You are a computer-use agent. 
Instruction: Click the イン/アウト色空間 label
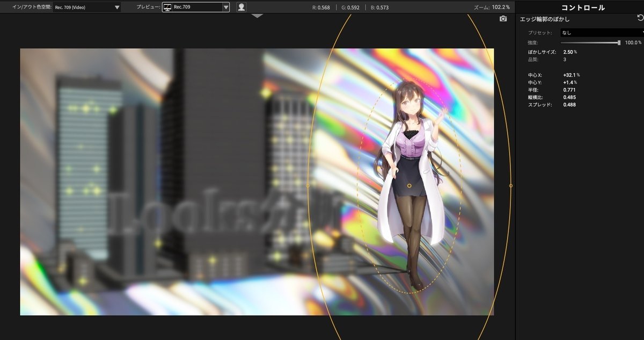(x=32, y=8)
